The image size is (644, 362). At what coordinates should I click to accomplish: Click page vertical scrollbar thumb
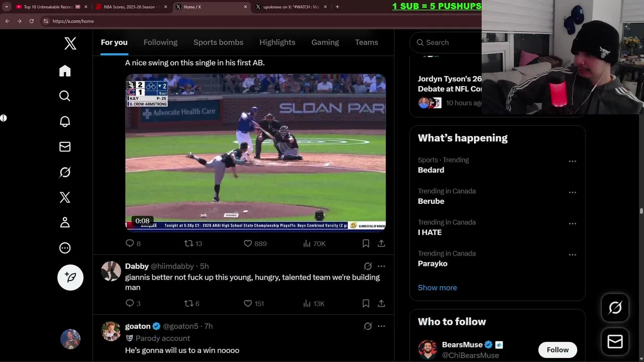(641, 211)
